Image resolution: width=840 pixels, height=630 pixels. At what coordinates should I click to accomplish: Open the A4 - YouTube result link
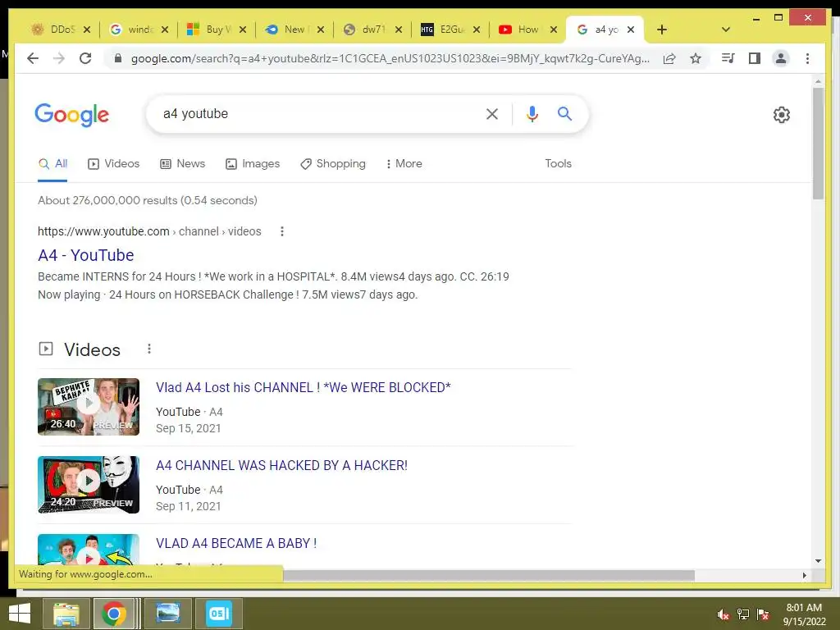[85, 255]
